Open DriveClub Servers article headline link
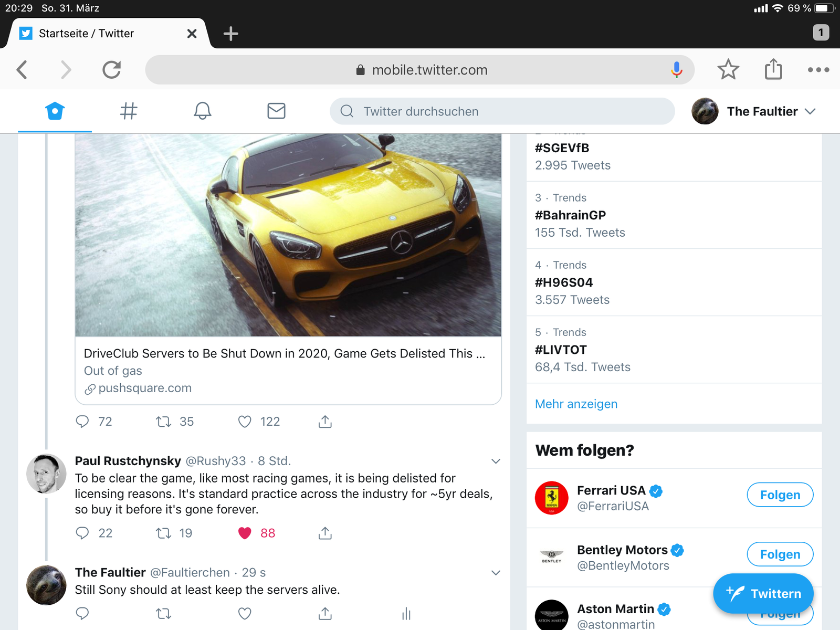Screen dimensions: 840x630 pos(284,353)
